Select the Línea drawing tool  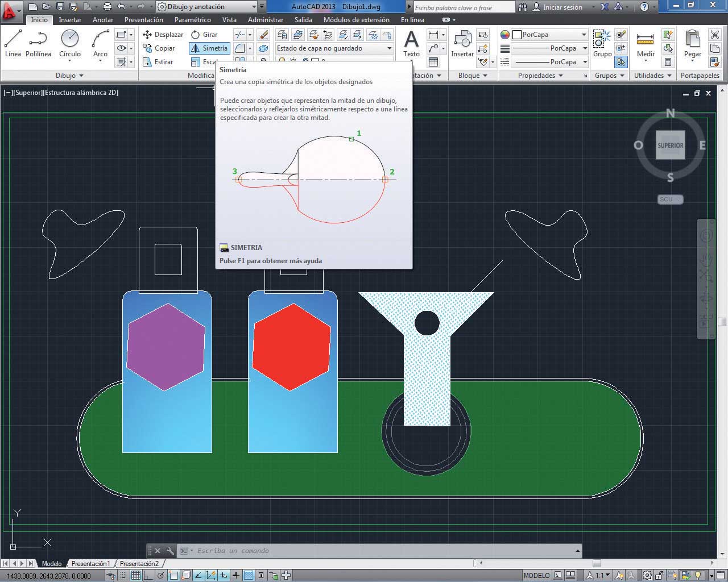(x=13, y=44)
